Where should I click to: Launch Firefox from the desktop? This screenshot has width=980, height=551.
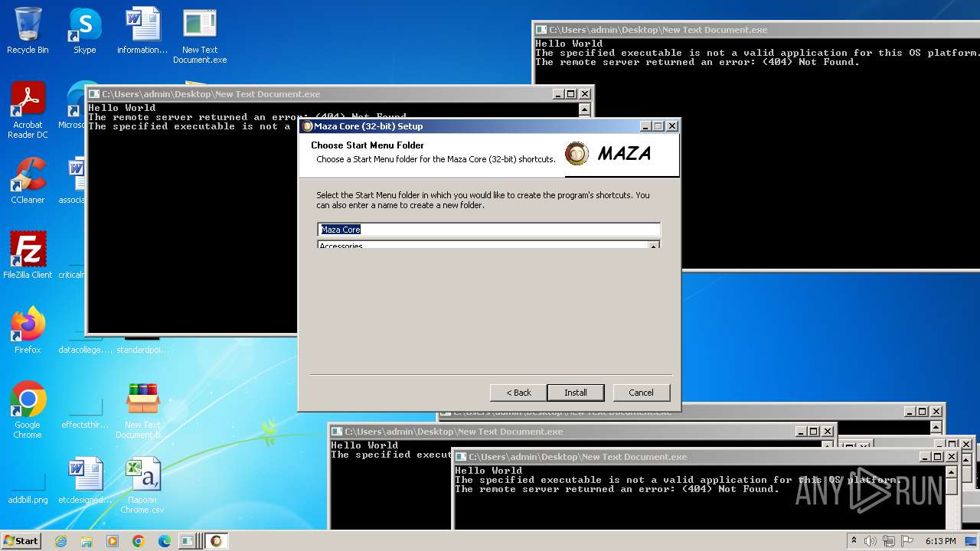(28, 330)
